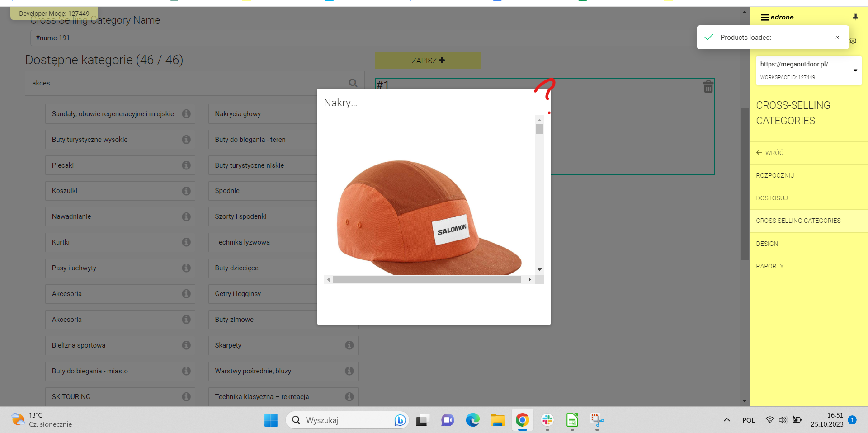Screen dimensions: 868x433
Task: Select the Akcesoria category below Pasy i uchwyty
Action: (x=120, y=294)
